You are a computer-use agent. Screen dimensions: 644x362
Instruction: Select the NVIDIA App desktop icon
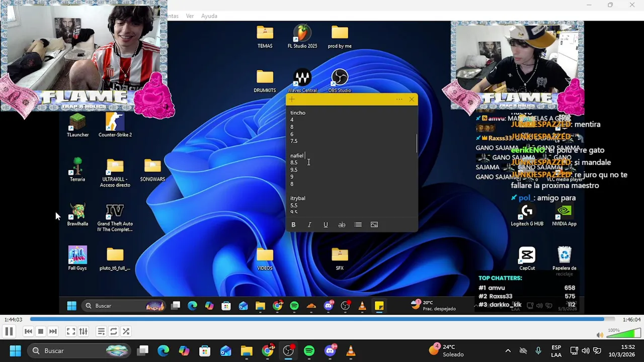(565, 215)
